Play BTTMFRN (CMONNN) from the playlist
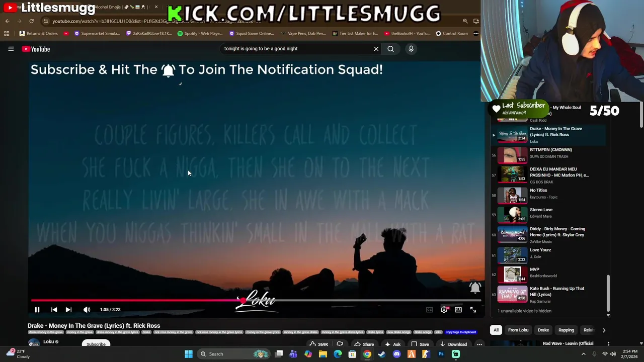The width and height of the screenshot is (644, 362). 548,154
